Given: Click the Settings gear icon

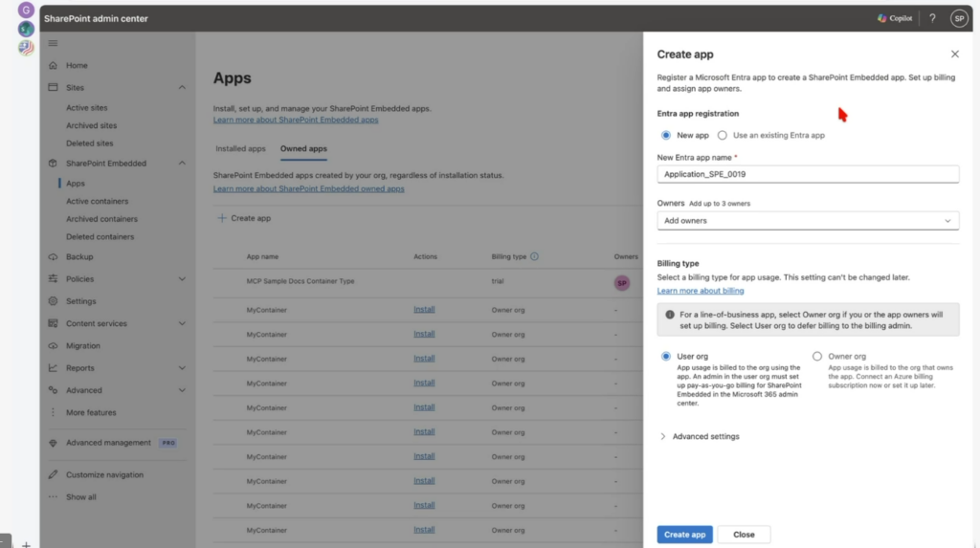Looking at the screenshot, I should [x=54, y=301].
